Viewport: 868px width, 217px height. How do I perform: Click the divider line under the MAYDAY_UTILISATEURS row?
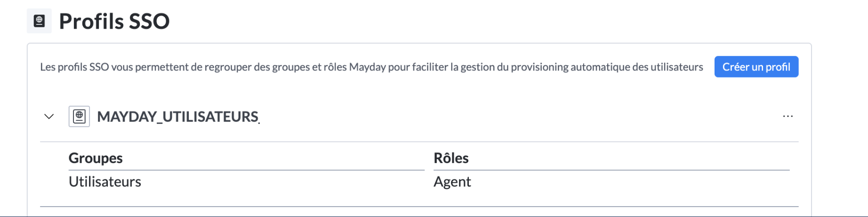click(x=419, y=141)
